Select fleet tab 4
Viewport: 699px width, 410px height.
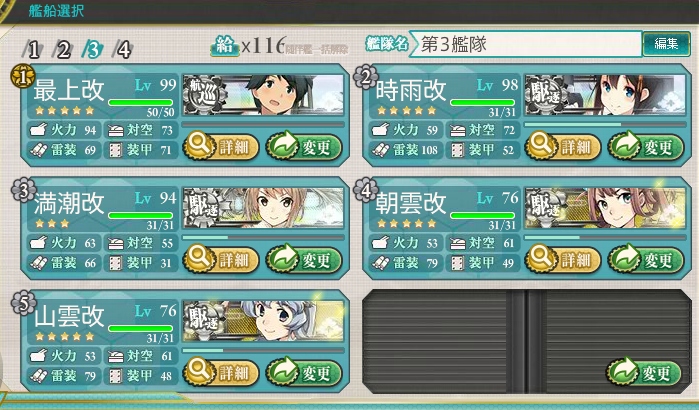123,49
